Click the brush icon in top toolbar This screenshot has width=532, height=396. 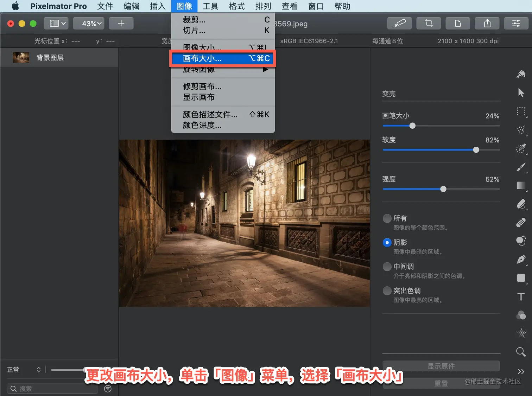point(399,23)
